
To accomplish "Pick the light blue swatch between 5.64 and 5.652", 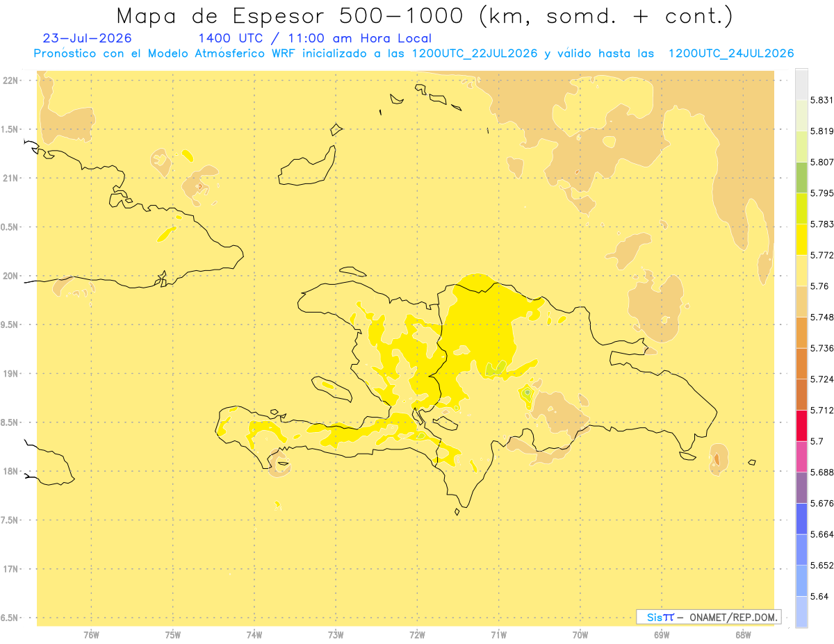I will point(801,581).
